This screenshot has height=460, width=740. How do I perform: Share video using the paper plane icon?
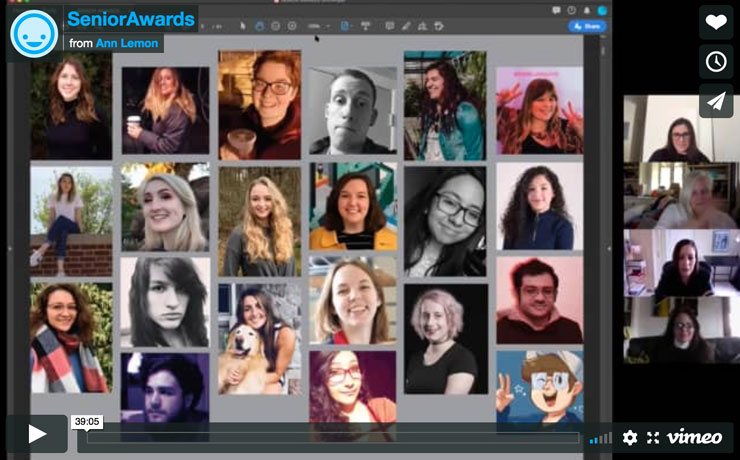click(x=715, y=101)
